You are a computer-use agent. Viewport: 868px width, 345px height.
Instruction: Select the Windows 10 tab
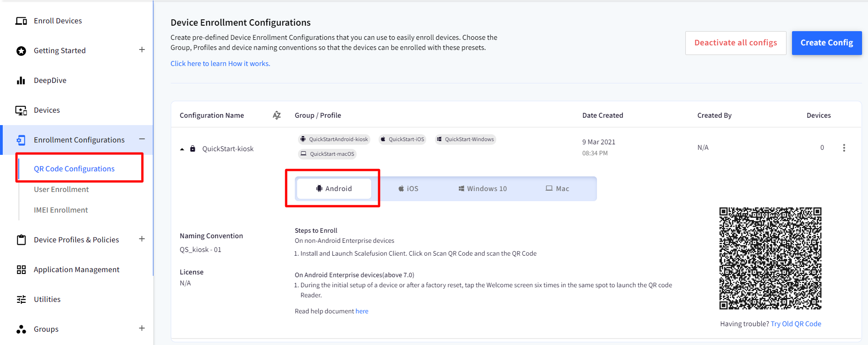[483, 189]
